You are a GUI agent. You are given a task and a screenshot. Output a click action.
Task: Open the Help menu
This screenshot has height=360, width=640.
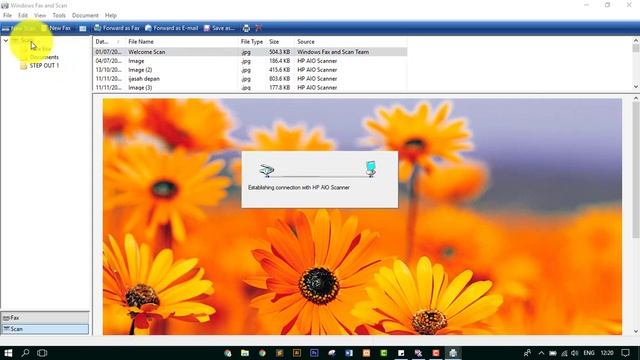pyautogui.click(x=111, y=16)
